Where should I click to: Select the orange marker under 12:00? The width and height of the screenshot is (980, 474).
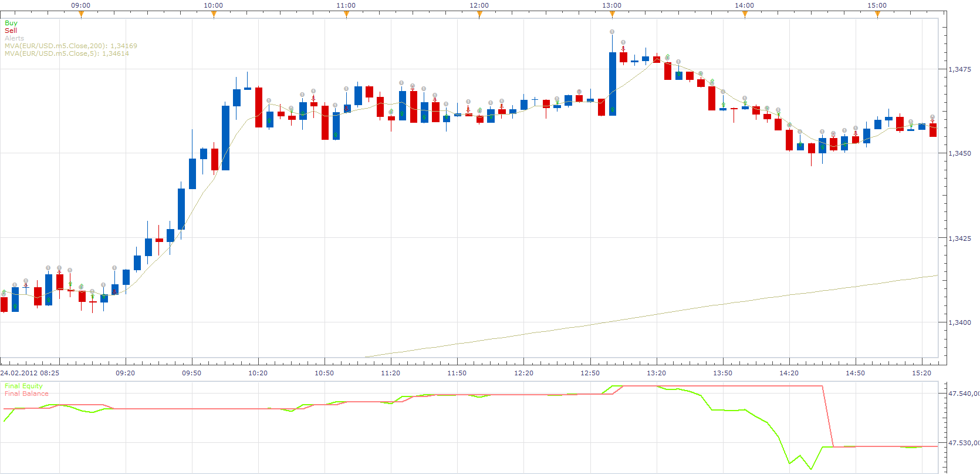pyautogui.click(x=479, y=15)
